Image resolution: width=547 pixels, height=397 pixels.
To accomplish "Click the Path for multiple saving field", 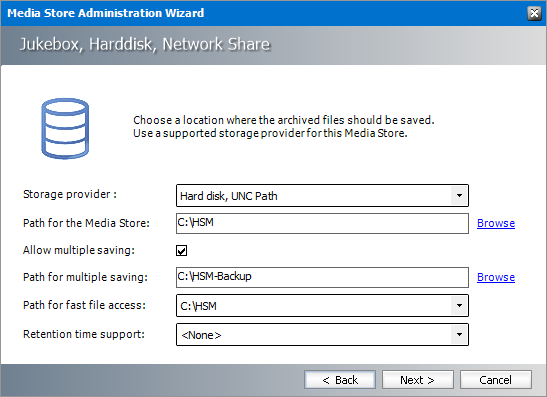I will pyautogui.click(x=322, y=277).
